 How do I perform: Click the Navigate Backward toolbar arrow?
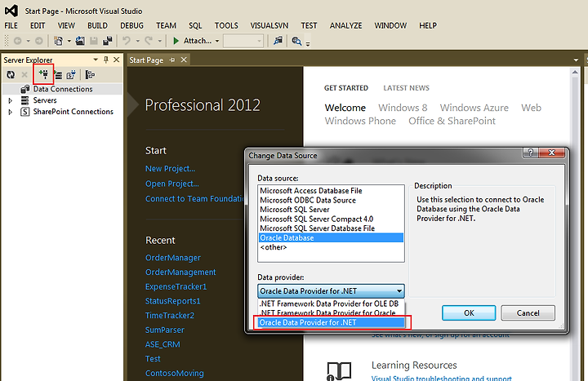[x=18, y=41]
